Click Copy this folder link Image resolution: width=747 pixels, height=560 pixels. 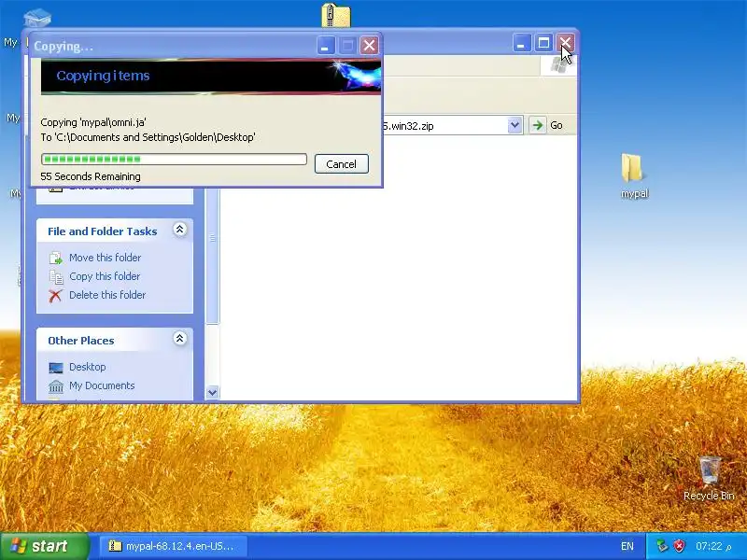(x=105, y=276)
